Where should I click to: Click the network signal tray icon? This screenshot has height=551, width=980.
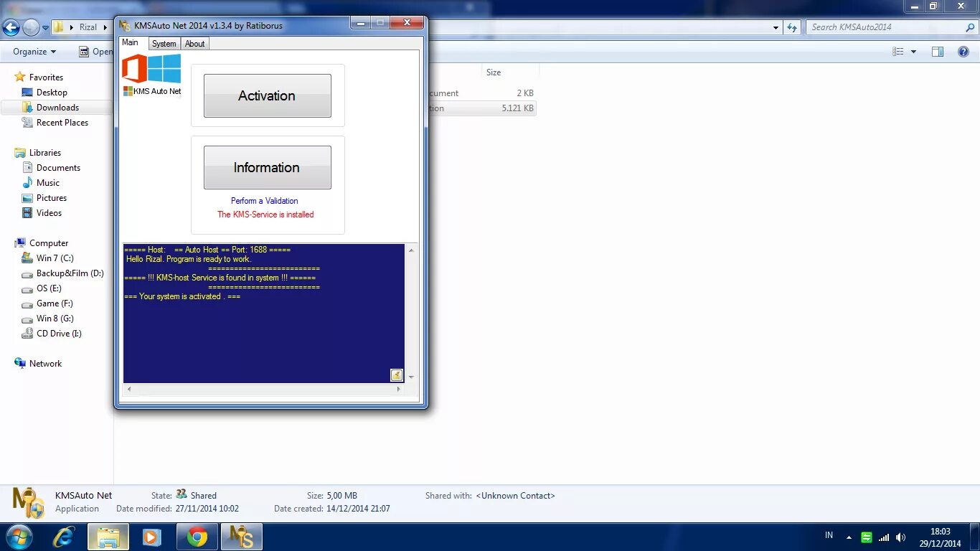(x=884, y=537)
